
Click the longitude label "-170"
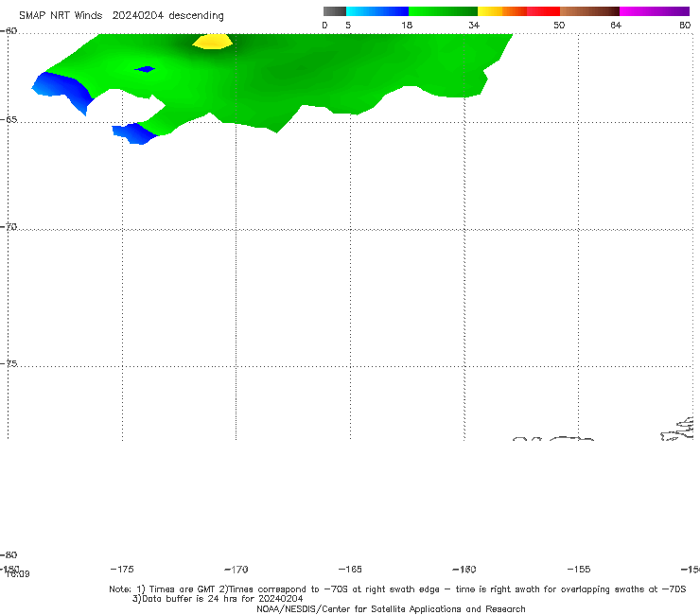236,569
